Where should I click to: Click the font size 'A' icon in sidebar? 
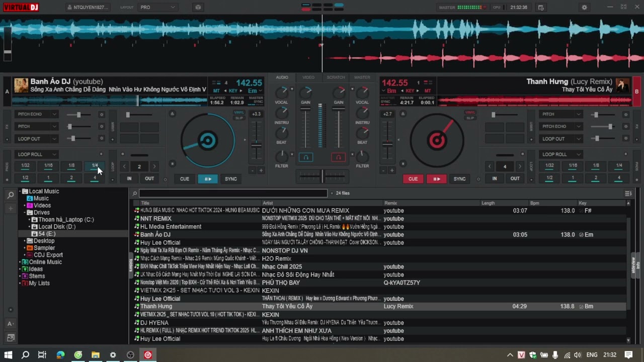11,324
